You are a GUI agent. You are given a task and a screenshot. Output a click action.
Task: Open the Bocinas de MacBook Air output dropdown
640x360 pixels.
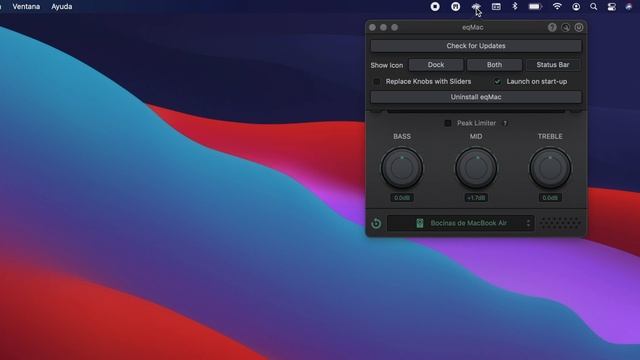[x=460, y=223]
